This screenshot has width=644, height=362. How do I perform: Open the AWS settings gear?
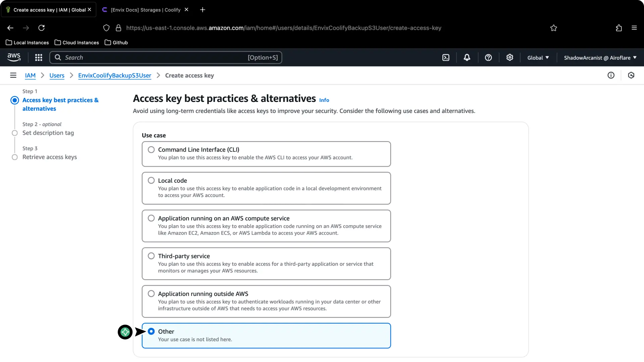509,57
